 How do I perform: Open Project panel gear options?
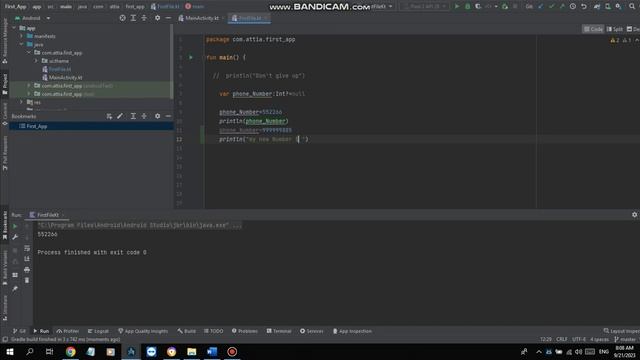[x=158, y=18]
